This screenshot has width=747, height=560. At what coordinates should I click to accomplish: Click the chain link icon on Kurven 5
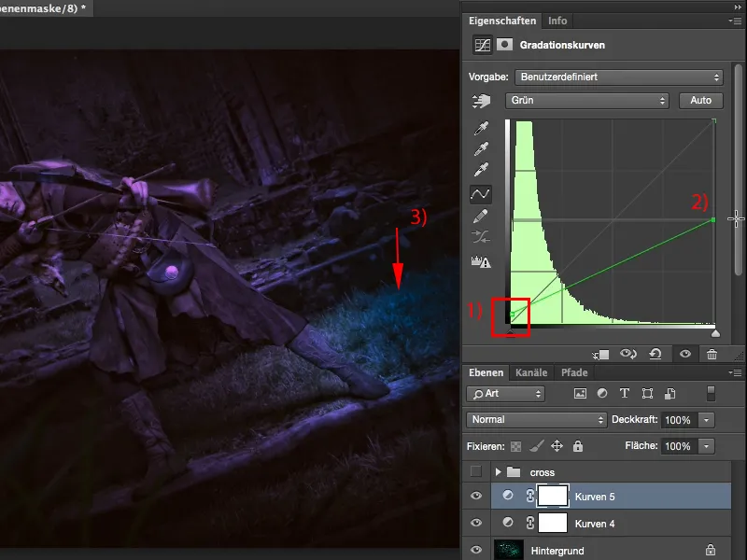[529, 497]
